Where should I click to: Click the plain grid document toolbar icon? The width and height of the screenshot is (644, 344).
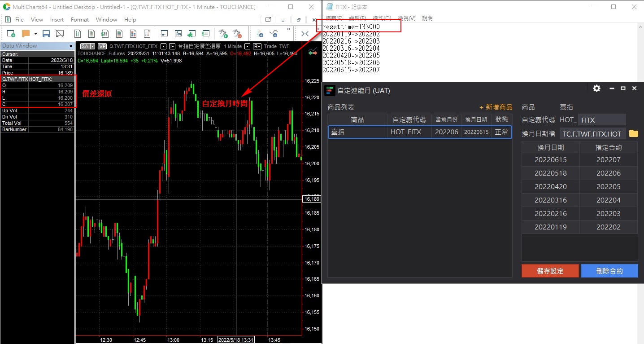pyautogui.click(x=147, y=34)
